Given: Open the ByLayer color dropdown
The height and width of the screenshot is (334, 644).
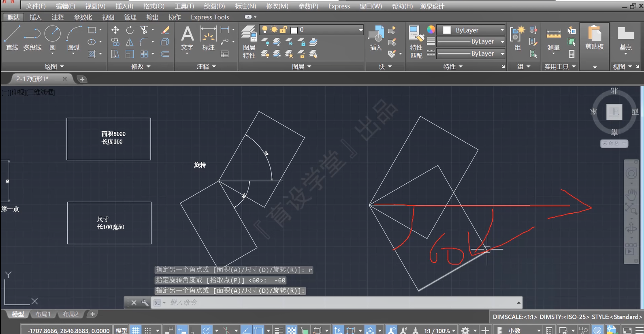Looking at the screenshot, I should point(502,30).
